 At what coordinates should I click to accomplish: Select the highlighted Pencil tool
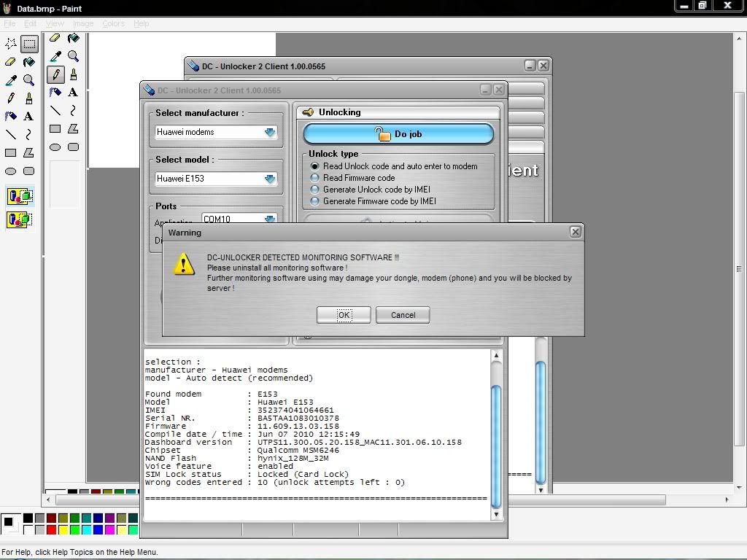click(55, 74)
